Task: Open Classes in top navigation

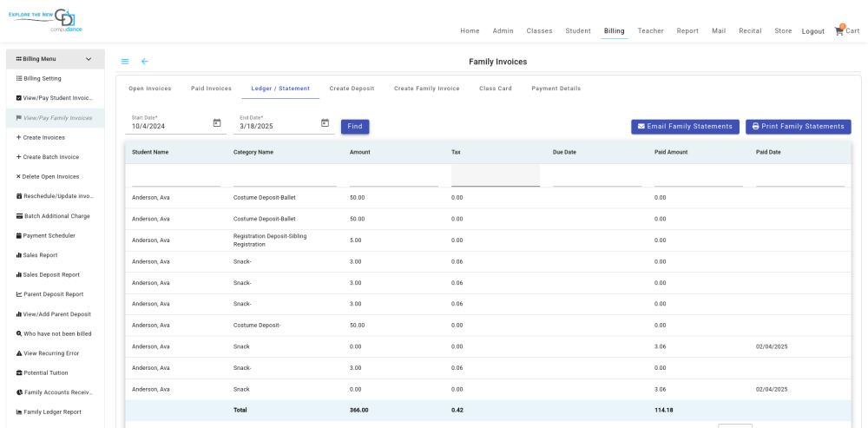Action: point(539,31)
